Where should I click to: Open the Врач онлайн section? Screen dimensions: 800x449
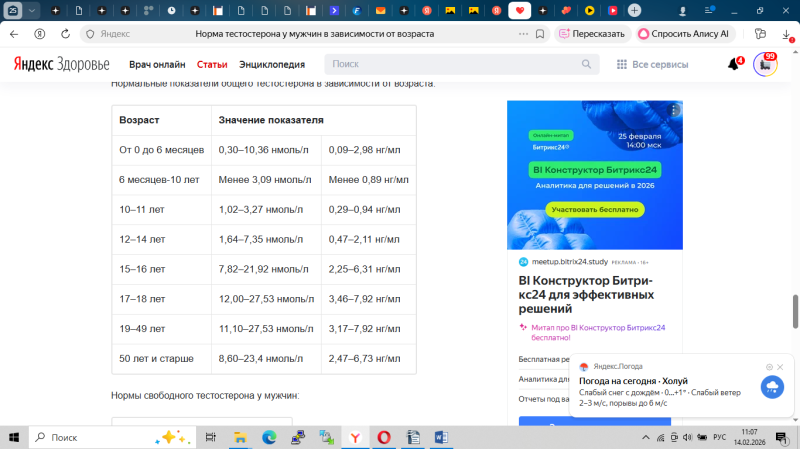[157, 64]
